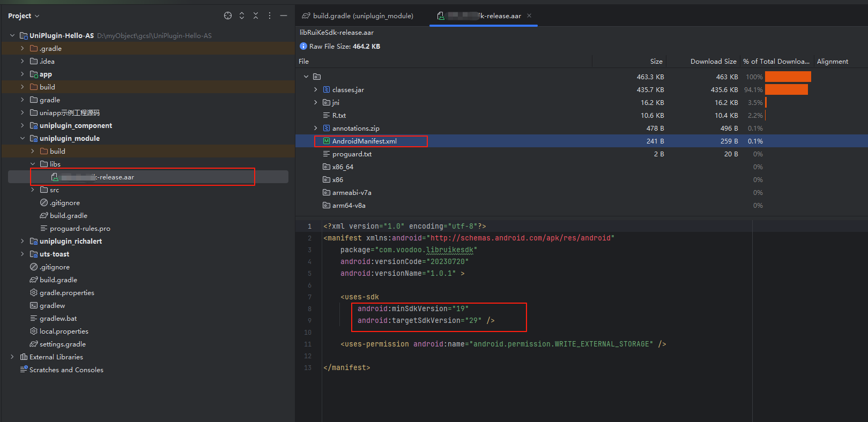Select proguard.txt in the archive list
The height and width of the screenshot is (422, 868).
point(582,154)
